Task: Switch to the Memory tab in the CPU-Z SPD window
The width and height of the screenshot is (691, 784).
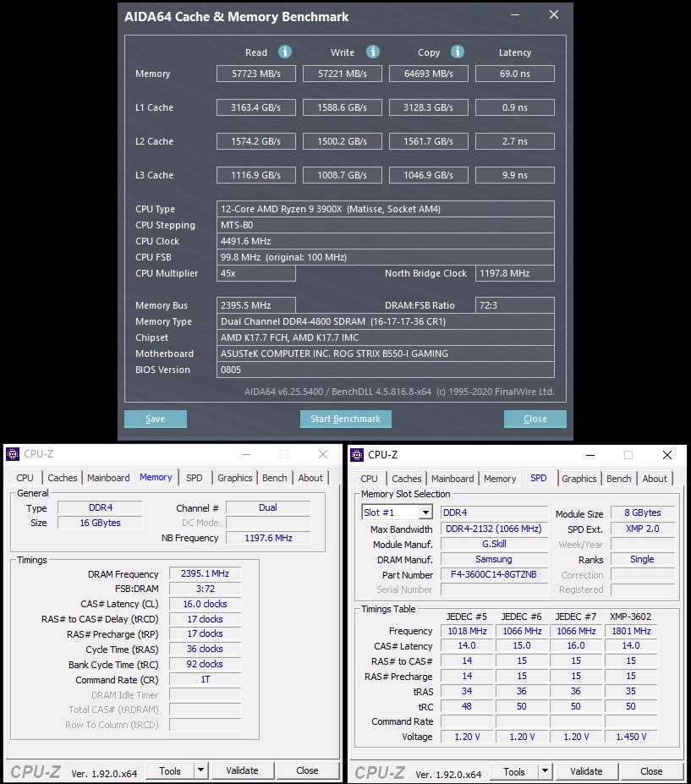Action: click(500, 479)
